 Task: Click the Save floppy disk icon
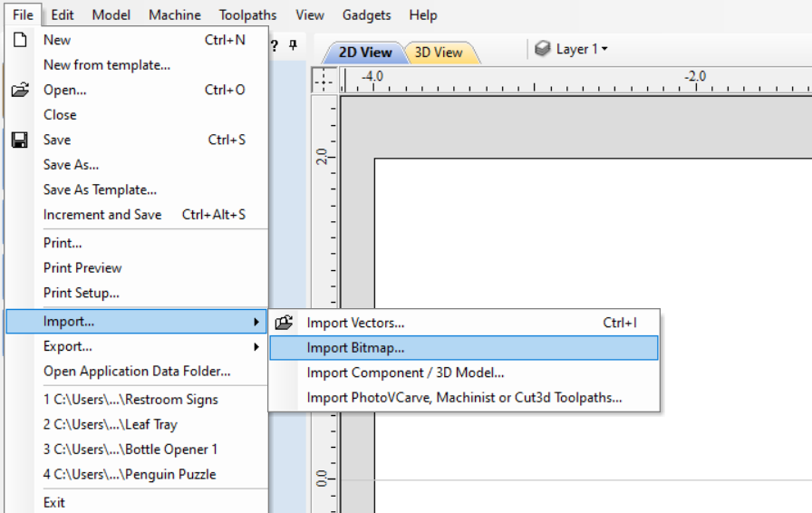[19, 140]
